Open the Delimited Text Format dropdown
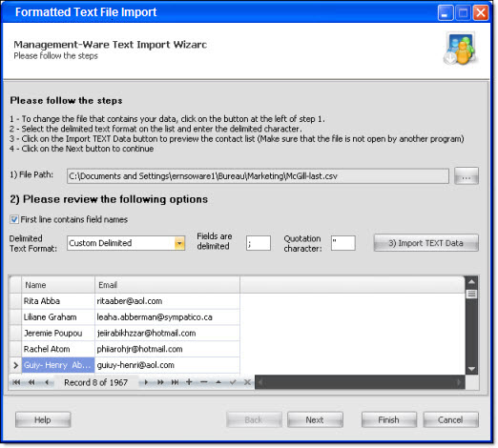The width and height of the screenshot is (498, 448). 179,243
